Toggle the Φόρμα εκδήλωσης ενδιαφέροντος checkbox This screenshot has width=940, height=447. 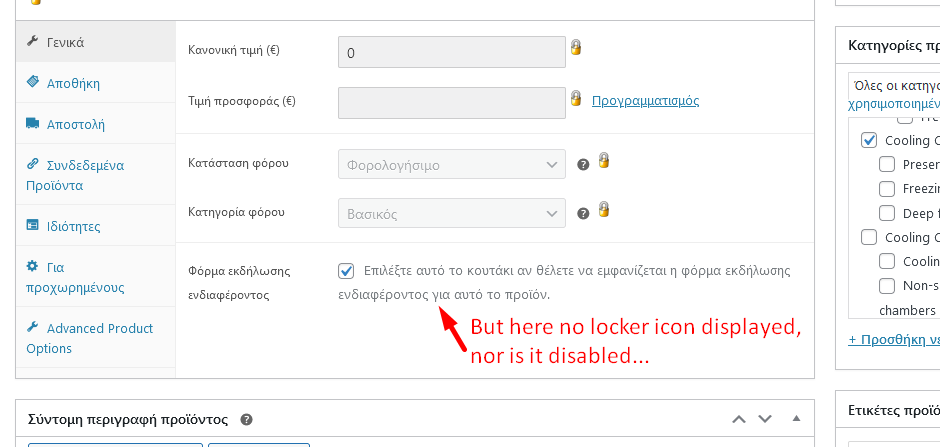[346, 271]
